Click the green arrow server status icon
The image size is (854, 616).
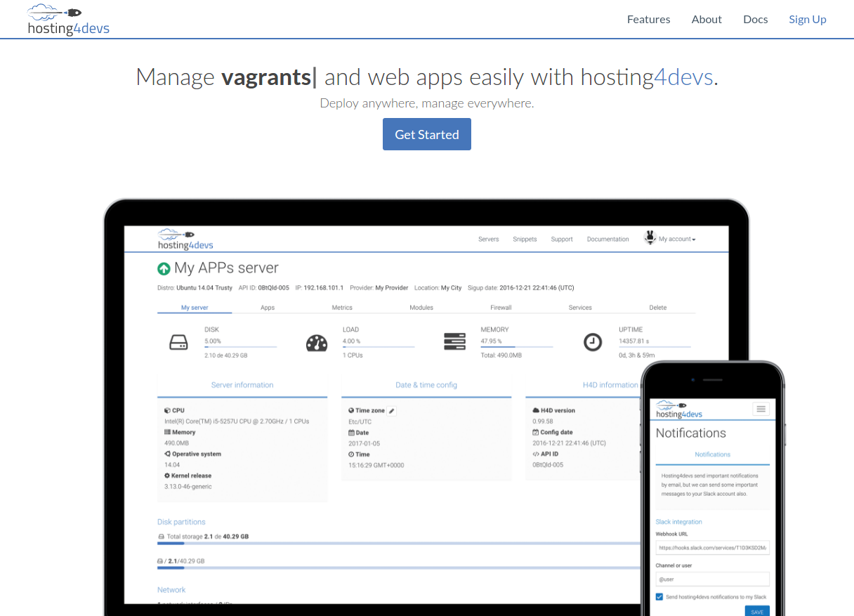tap(164, 268)
